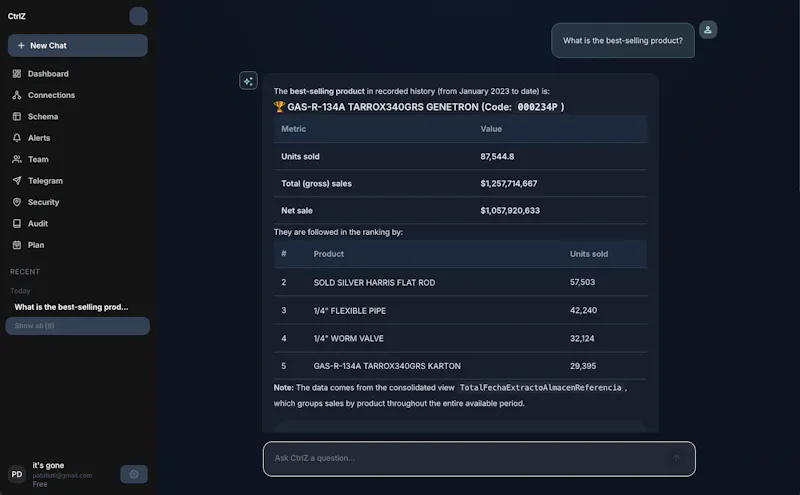Open settings gear button at sidebar bottom
800x495 pixels.
[x=134, y=474]
